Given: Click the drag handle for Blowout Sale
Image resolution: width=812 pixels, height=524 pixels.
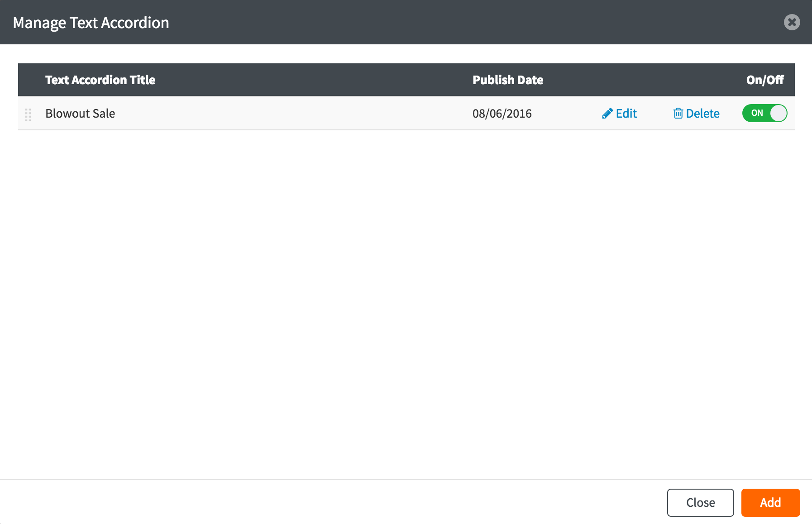Looking at the screenshot, I should (28, 114).
